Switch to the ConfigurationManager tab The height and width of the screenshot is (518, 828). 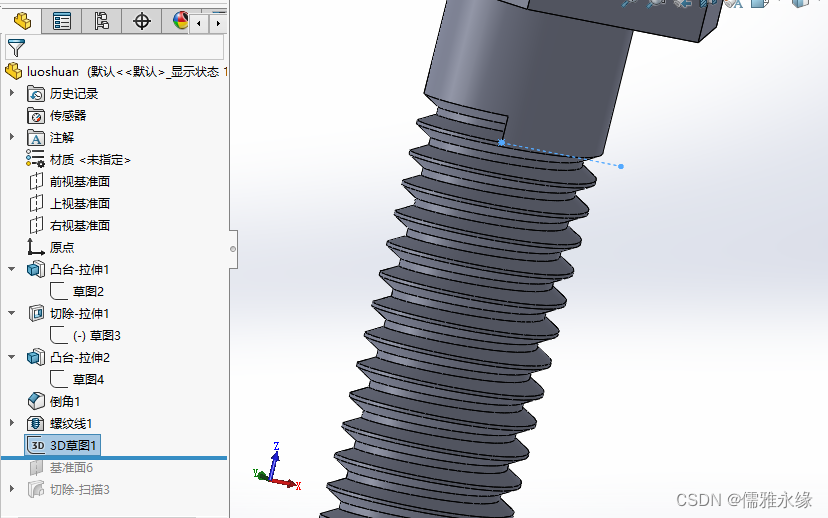tap(101, 22)
